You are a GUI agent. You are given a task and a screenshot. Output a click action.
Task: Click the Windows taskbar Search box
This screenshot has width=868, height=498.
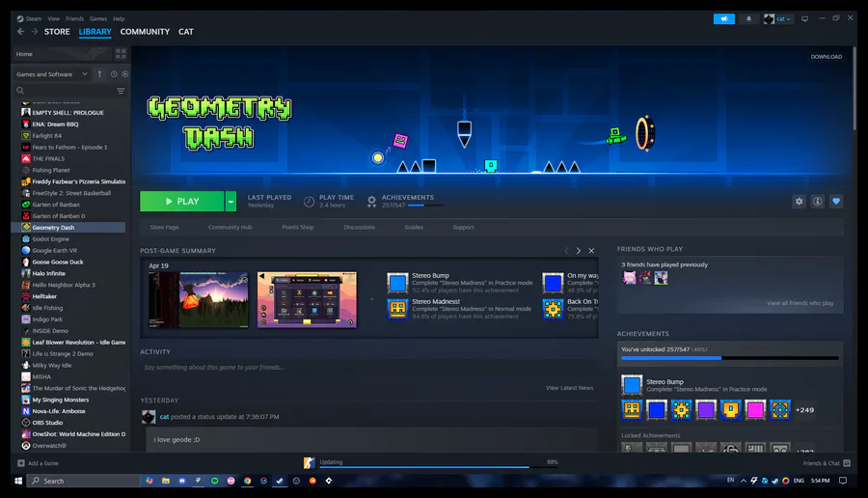pyautogui.click(x=83, y=481)
